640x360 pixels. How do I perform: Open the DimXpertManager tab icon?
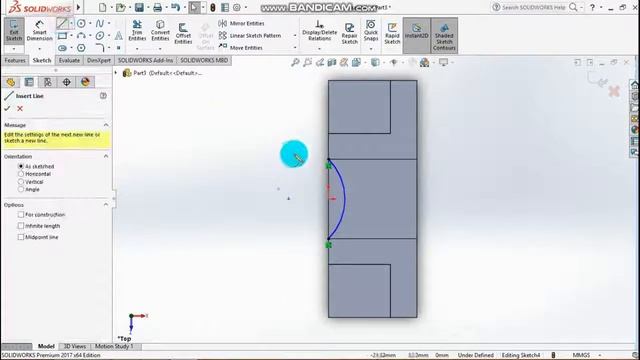point(67,82)
